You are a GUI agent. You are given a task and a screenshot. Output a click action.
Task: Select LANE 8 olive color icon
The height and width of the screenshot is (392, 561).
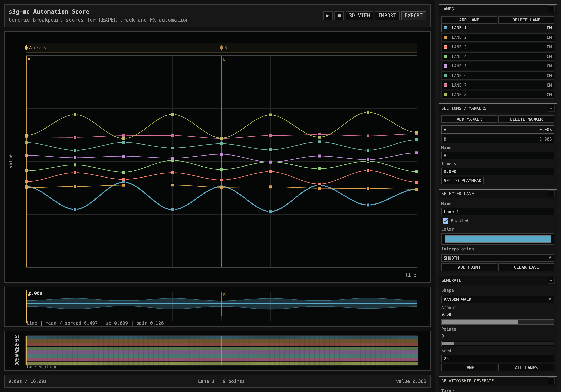coord(445,94)
